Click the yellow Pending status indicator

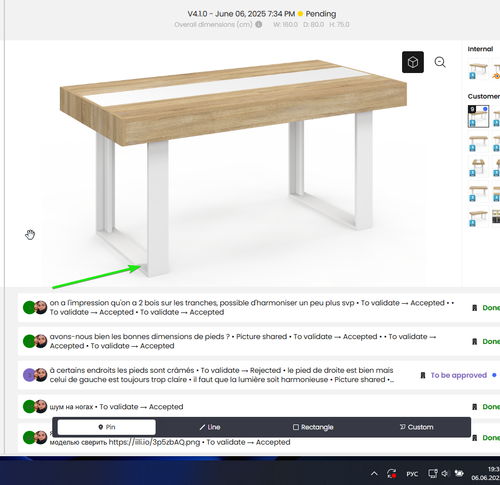[x=300, y=14]
